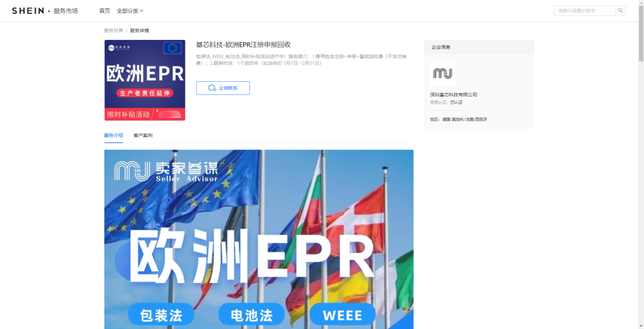This screenshot has height=329, width=644.
Task: Click the company logo in 企业信息 panel
Action: (x=442, y=73)
